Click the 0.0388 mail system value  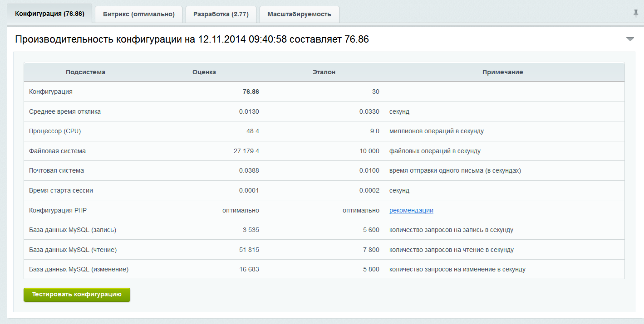[x=249, y=170]
